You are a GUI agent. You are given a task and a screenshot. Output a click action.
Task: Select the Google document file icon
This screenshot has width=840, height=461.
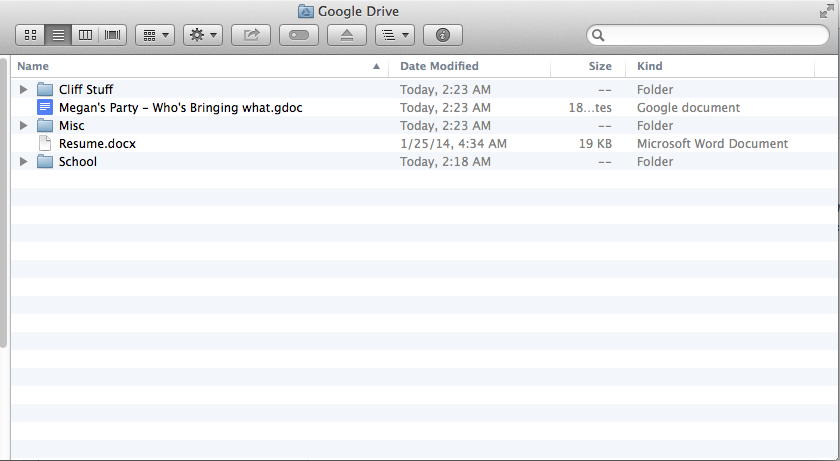coord(45,107)
